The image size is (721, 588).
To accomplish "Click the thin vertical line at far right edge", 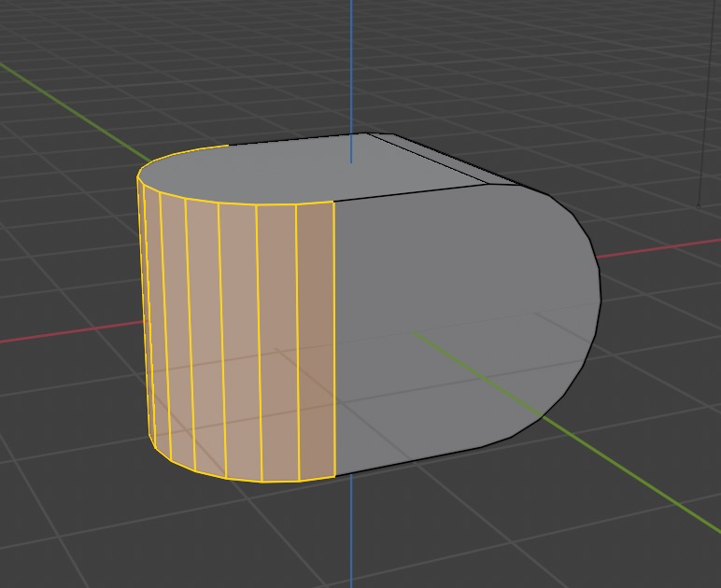I will 700,103.
